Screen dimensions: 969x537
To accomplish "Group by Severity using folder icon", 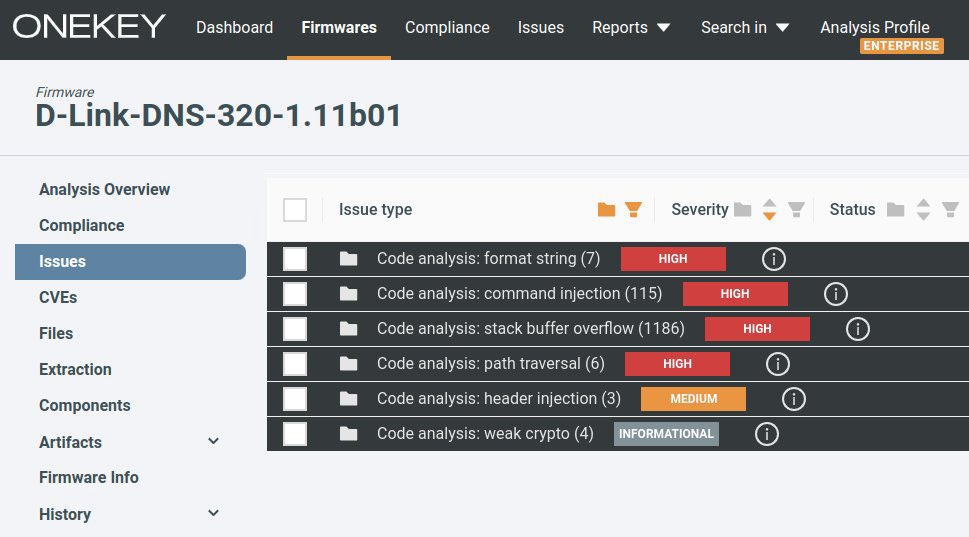I will [x=742, y=210].
